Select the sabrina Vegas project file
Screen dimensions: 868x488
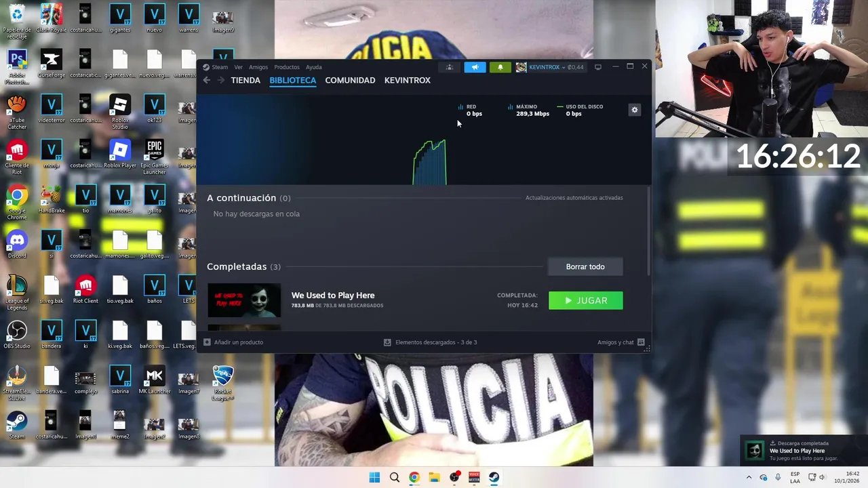coord(120,380)
